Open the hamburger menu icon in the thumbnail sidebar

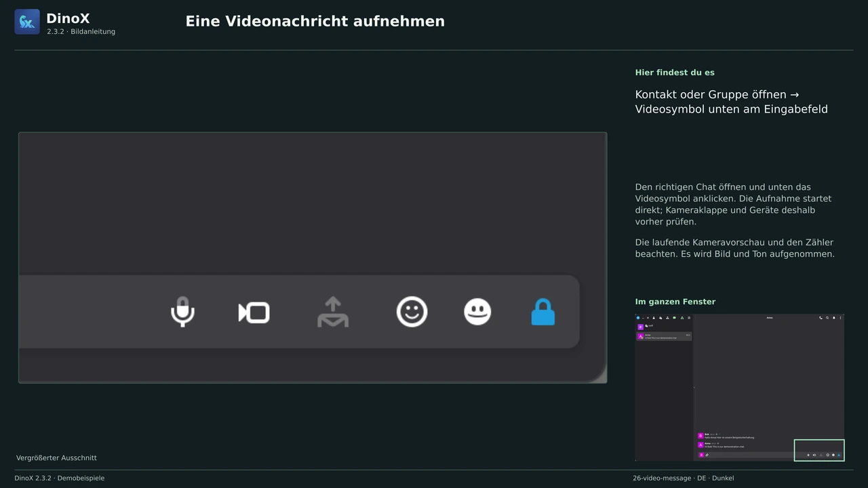pos(689,318)
